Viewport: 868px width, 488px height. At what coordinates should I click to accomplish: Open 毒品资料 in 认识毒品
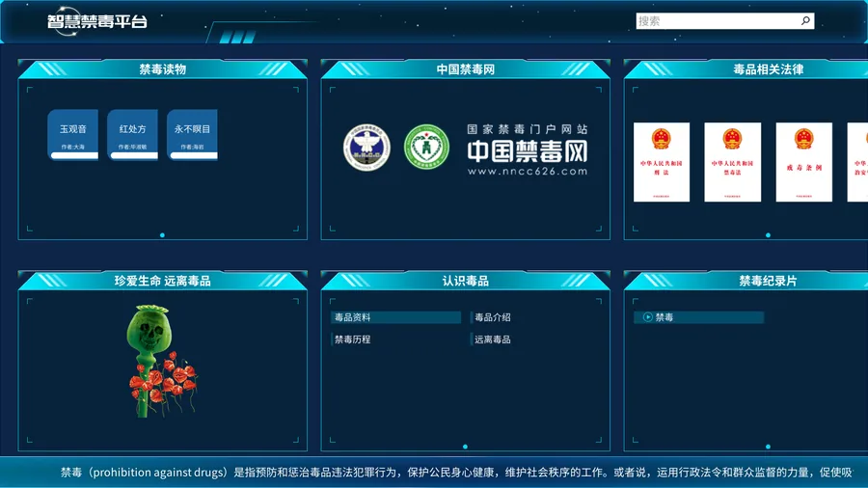tap(395, 317)
